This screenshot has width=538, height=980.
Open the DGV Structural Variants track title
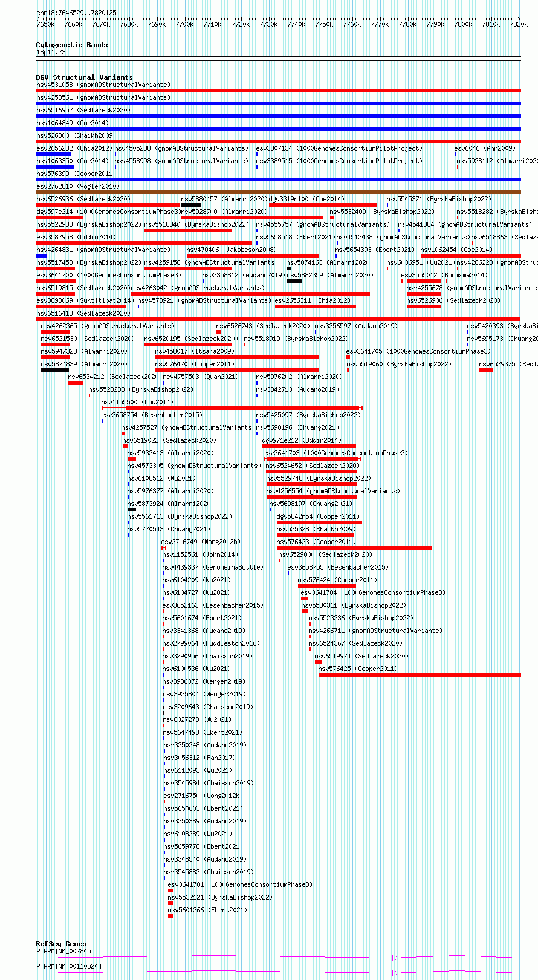pyautogui.click(x=84, y=77)
